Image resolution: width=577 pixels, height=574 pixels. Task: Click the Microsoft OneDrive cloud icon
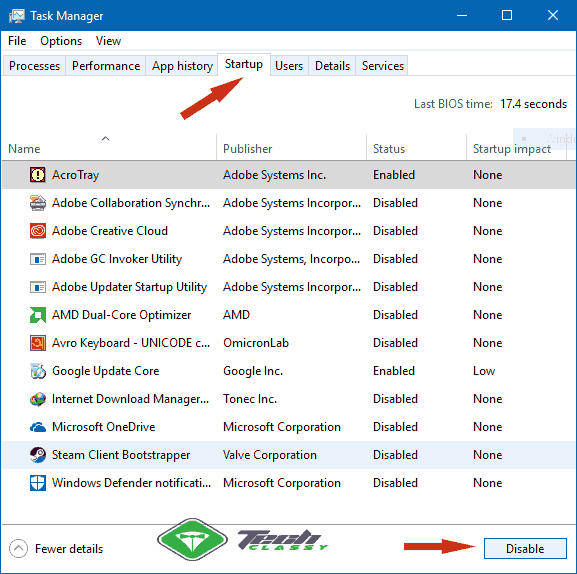[38, 427]
